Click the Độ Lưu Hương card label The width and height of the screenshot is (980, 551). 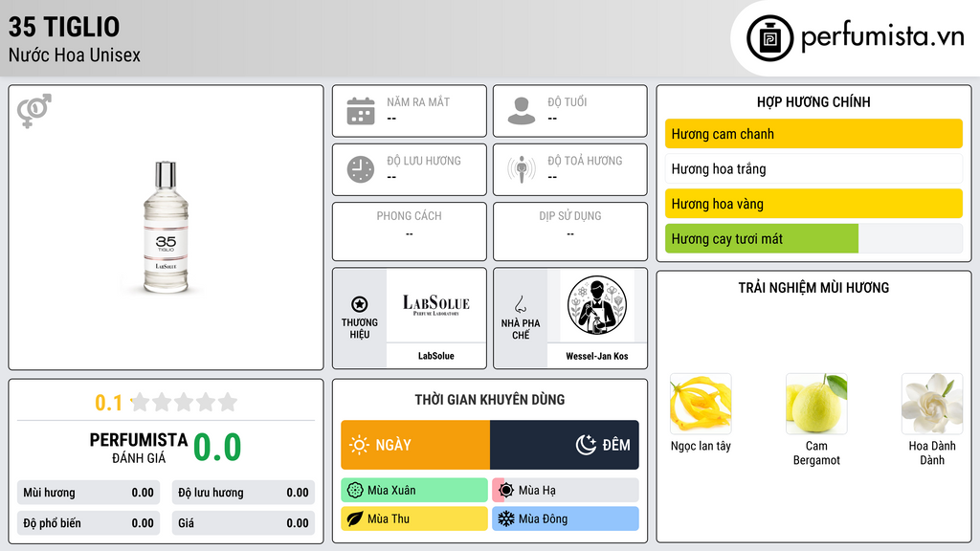424,161
